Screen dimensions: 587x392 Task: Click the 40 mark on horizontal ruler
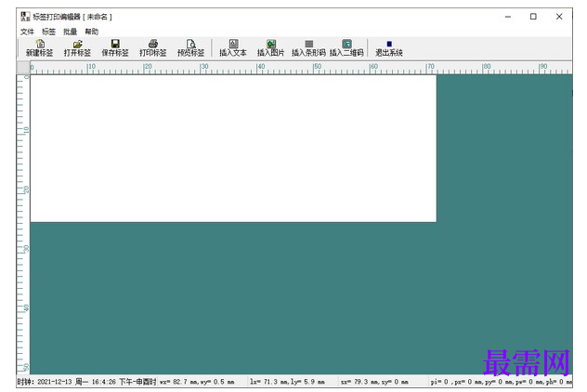point(261,66)
